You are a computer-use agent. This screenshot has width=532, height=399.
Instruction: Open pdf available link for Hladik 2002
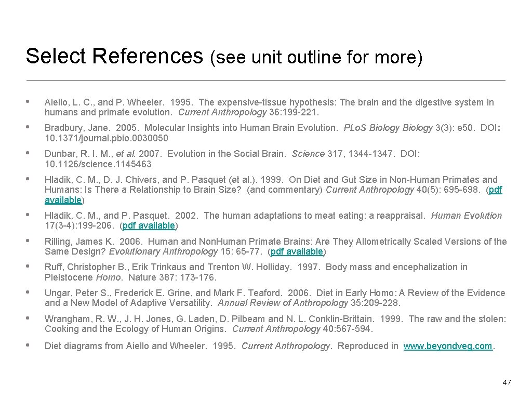click(149, 225)
